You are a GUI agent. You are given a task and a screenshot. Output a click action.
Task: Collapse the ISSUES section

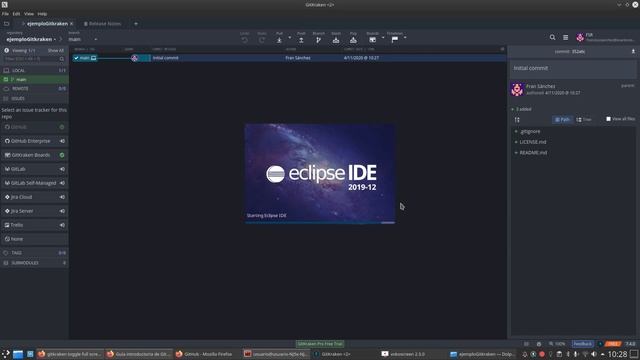pyautogui.click(x=34, y=98)
